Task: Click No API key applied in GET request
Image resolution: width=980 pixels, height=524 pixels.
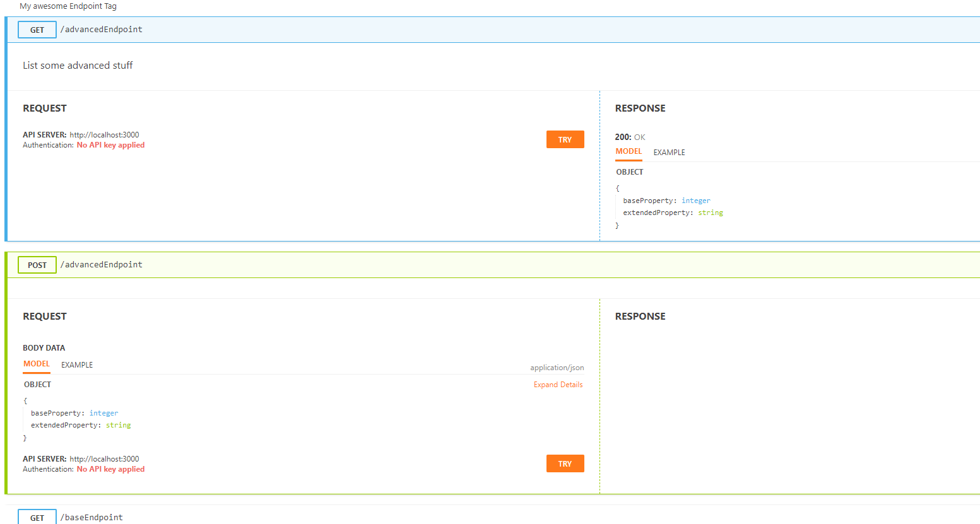Action: tap(110, 144)
